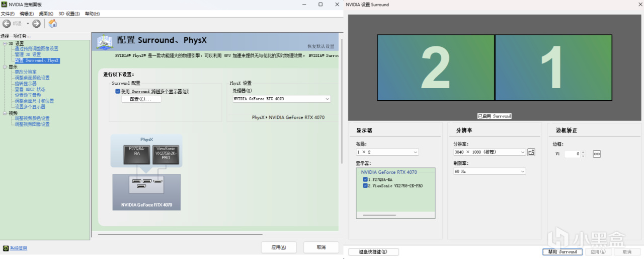Click the NVIDIA GeForce RTX 4070 group header

[x=389, y=172]
